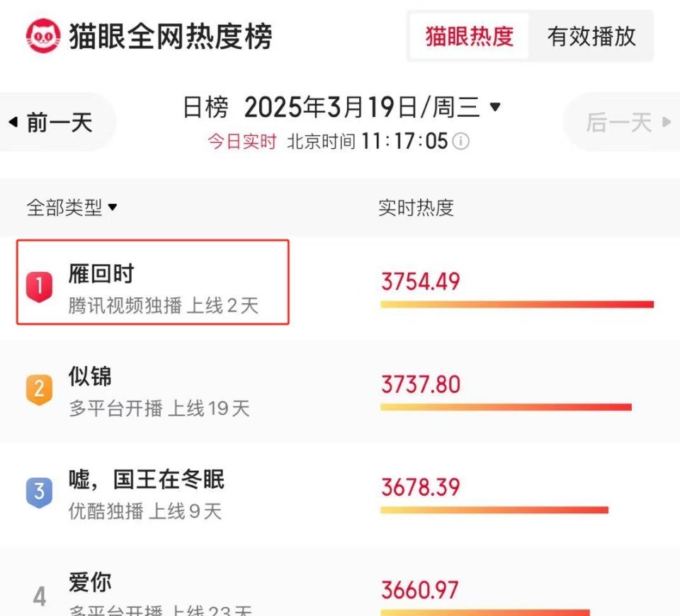The width and height of the screenshot is (680, 616).
Task: Open the date dropdown arrow after 周三
Action: pyautogui.click(x=495, y=107)
